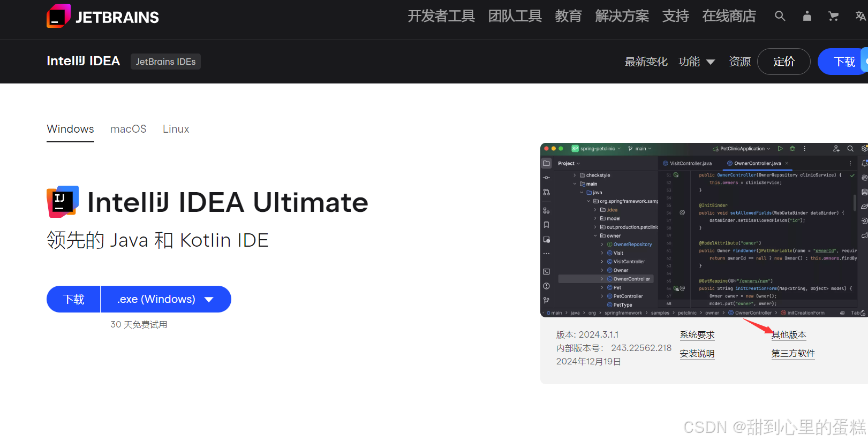Open the shopping cart icon

tap(833, 16)
